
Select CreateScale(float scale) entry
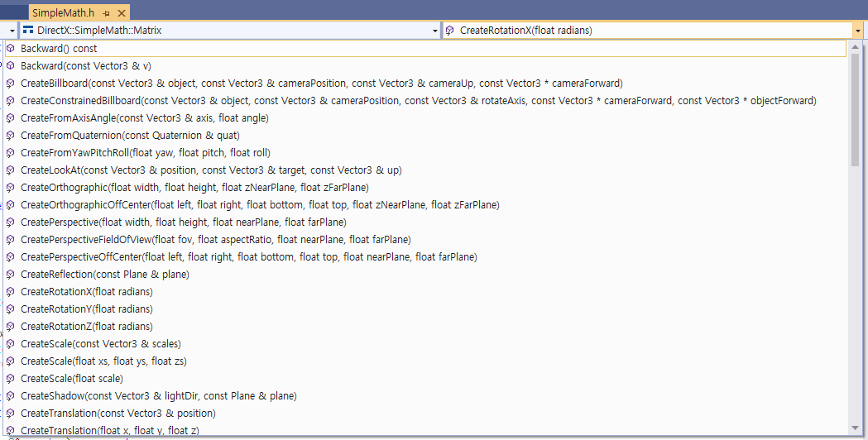(x=425, y=378)
